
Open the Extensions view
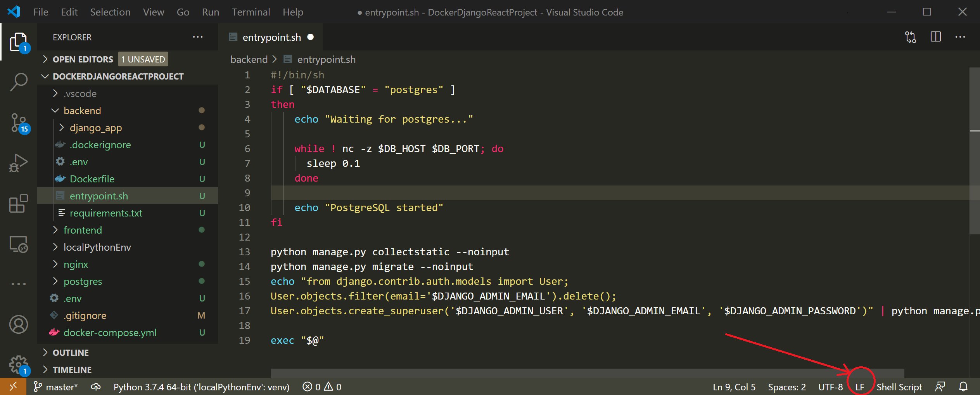(19, 203)
